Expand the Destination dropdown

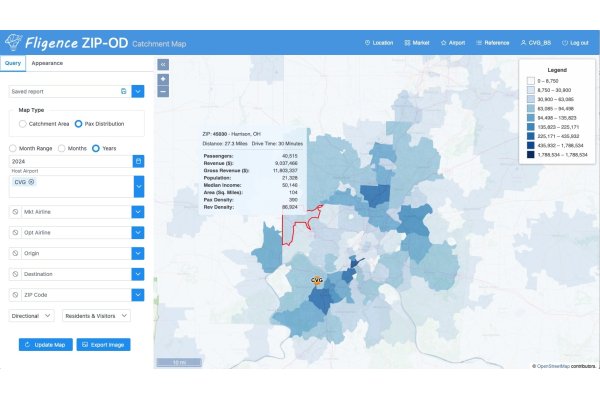tap(138, 274)
